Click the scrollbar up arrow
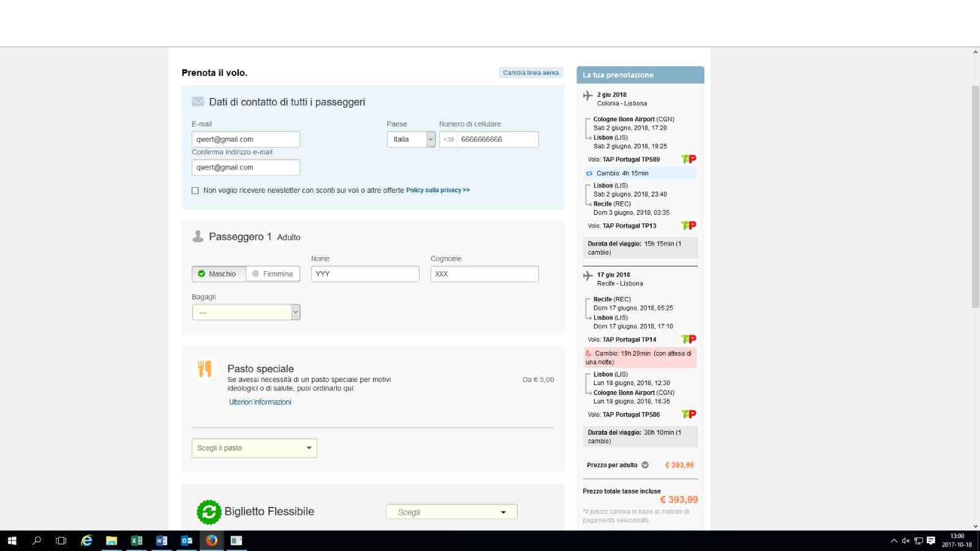Image resolution: width=980 pixels, height=551 pixels. click(x=976, y=52)
